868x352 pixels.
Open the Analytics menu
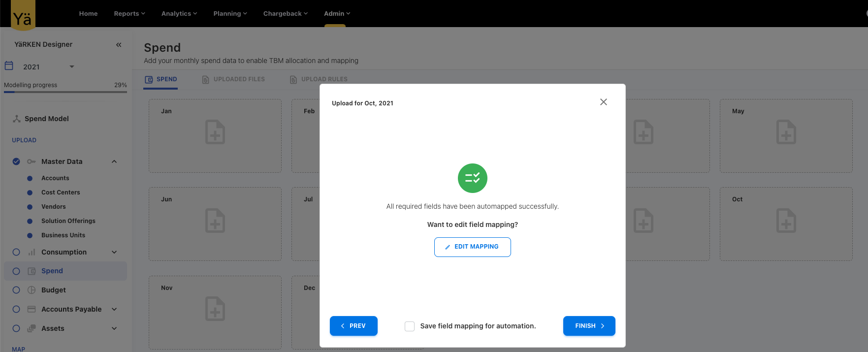[x=179, y=13]
